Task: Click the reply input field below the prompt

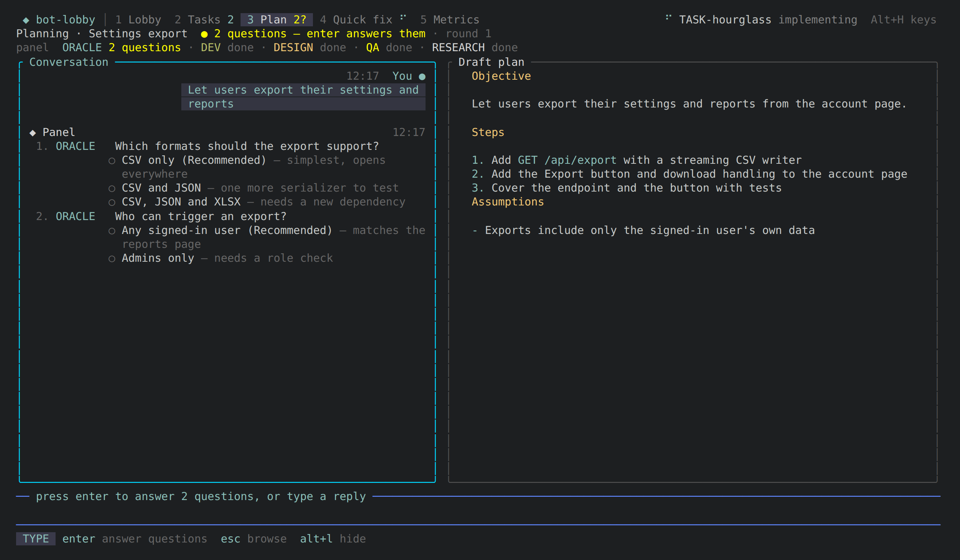Action: pos(478,511)
